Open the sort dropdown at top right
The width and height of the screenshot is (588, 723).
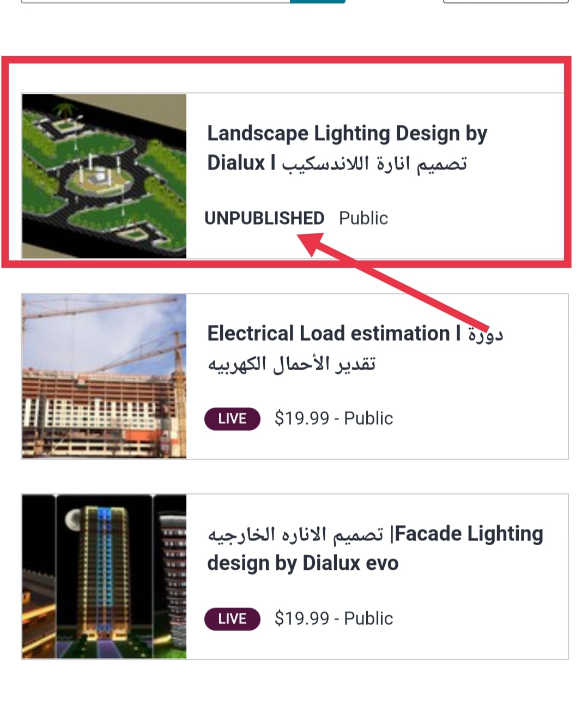(506, 2)
